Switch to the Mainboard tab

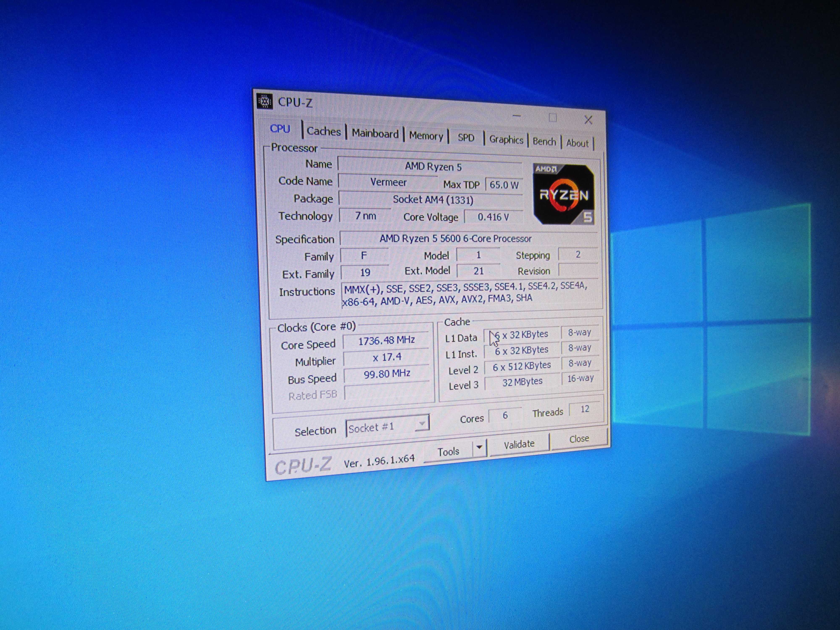point(375,134)
